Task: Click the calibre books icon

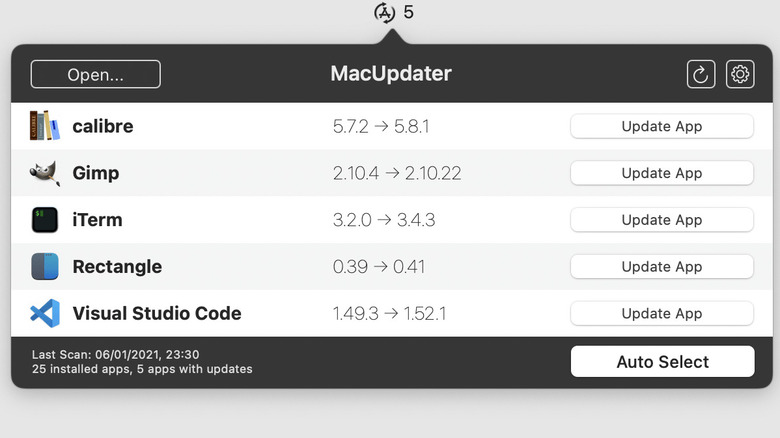Action: pyautogui.click(x=45, y=126)
